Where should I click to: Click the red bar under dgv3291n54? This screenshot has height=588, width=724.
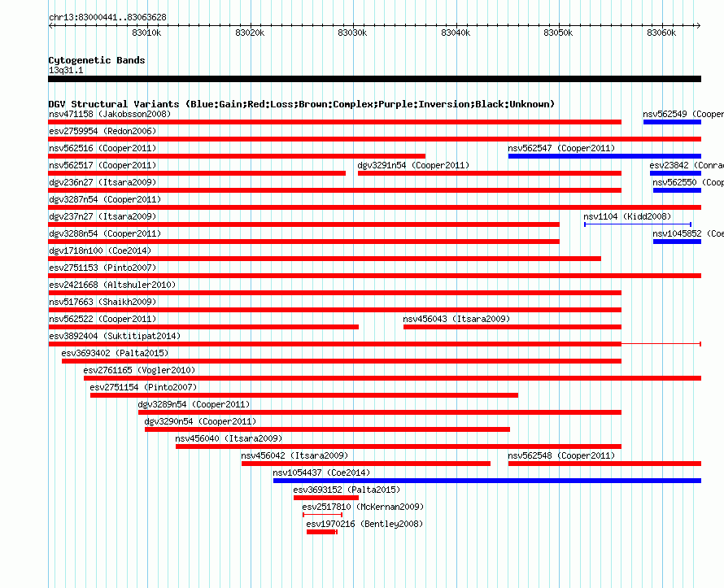click(x=490, y=173)
